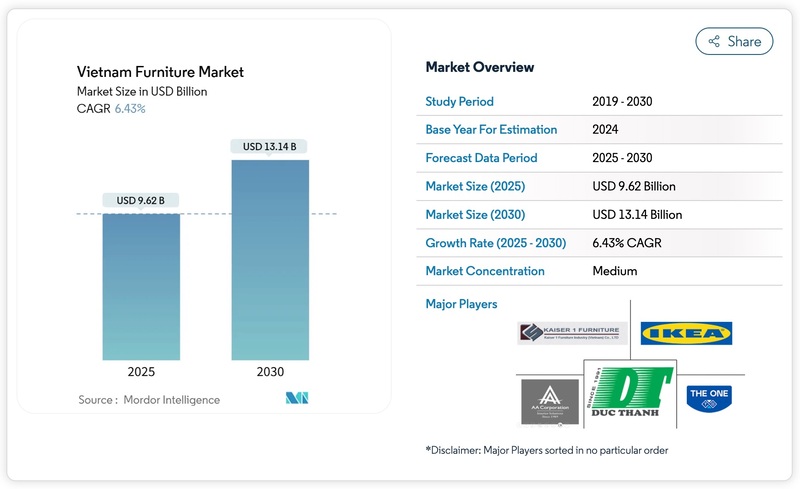
Task: Click the 2030 bar in the chart
Action: pos(270,260)
